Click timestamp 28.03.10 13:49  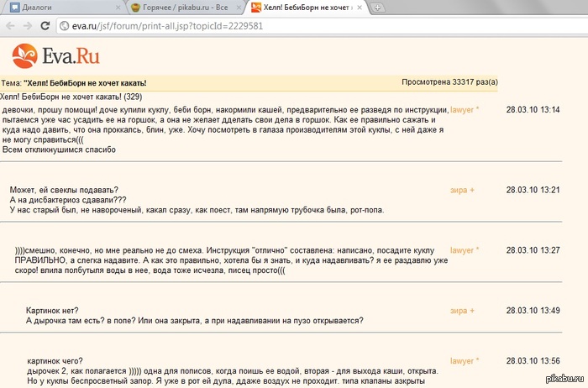coord(533,311)
